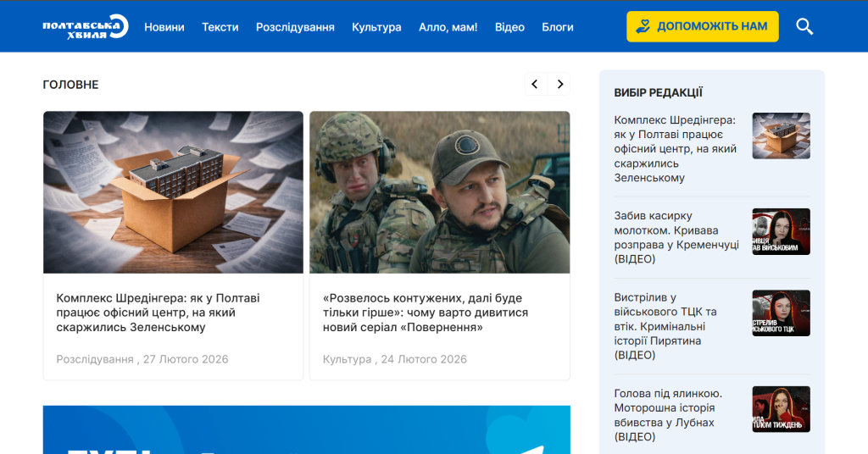Open the cardboard box building article image
Viewport: 868px width, 454px height.
pyautogui.click(x=173, y=192)
